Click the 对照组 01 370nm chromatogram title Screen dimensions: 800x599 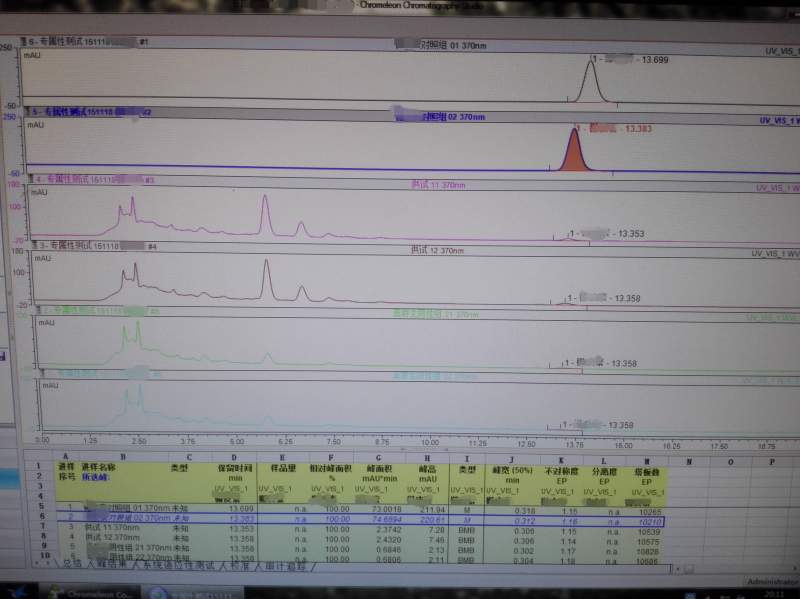[x=441, y=45]
